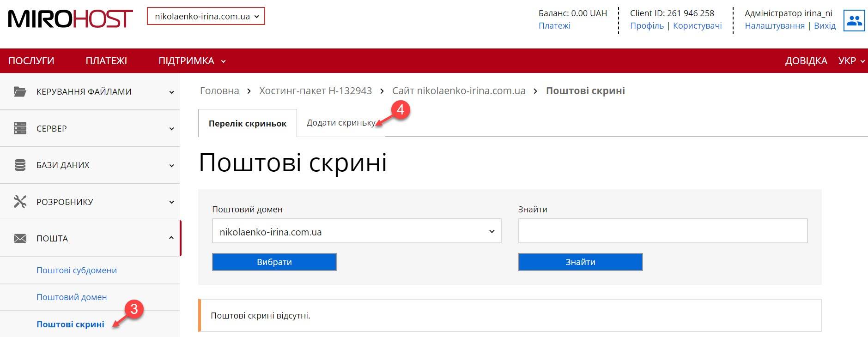Image resolution: width=868 pixels, height=337 pixels.
Task: Open the УКР language dropdown
Action: 851,61
